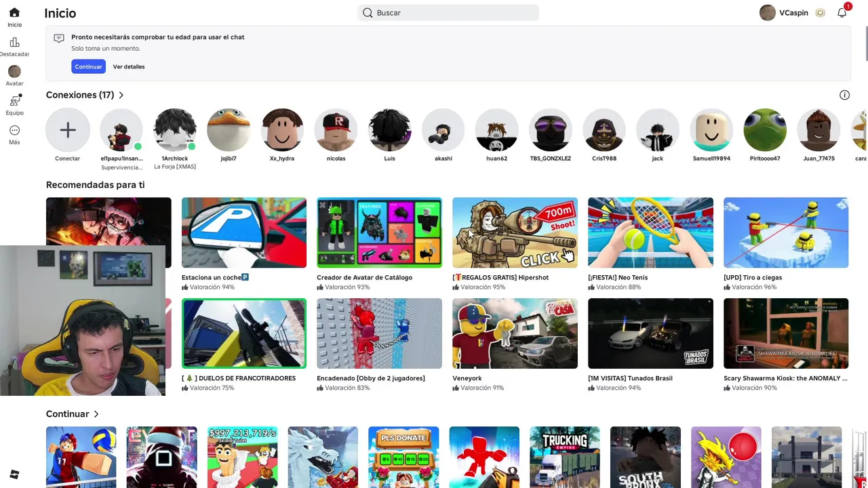Click the Recomendadas para ti heading
868x488 pixels.
tap(95, 184)
